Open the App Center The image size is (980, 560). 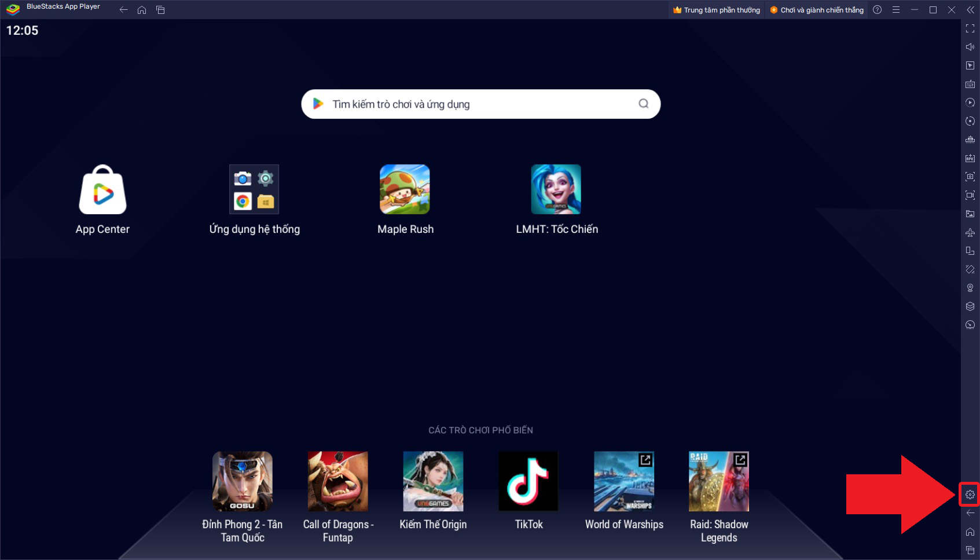point(102,190)
